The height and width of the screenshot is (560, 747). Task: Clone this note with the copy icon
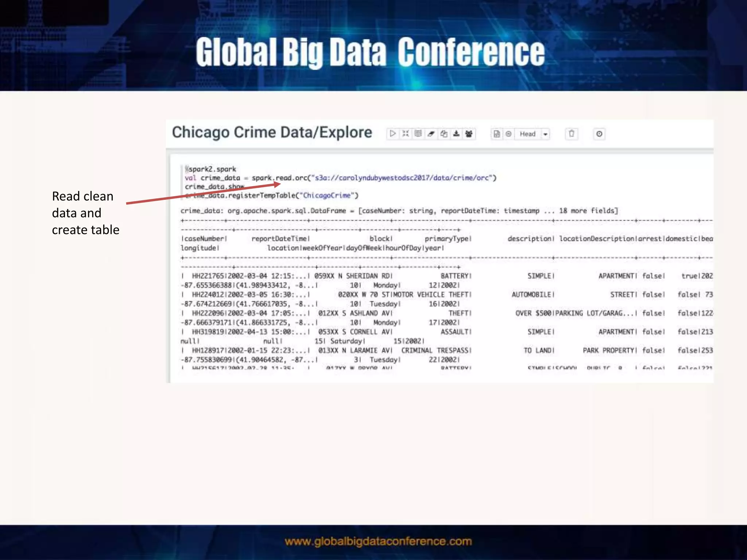(444, 134)
